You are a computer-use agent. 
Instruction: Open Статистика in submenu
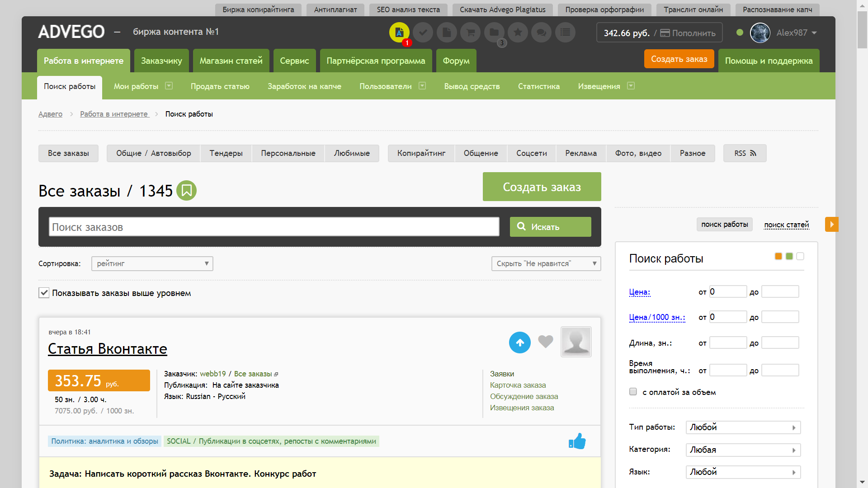[x=539, y=86]
